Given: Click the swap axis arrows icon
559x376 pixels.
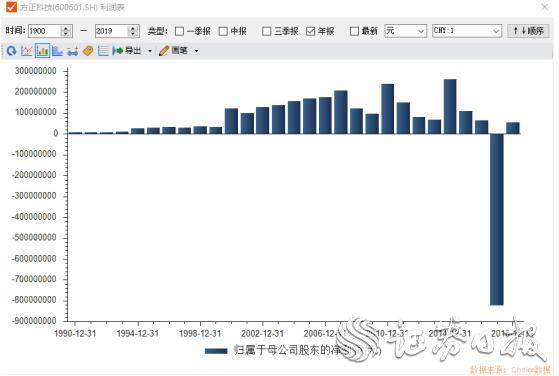Looking at the screenshot, I should coord(72,51).
